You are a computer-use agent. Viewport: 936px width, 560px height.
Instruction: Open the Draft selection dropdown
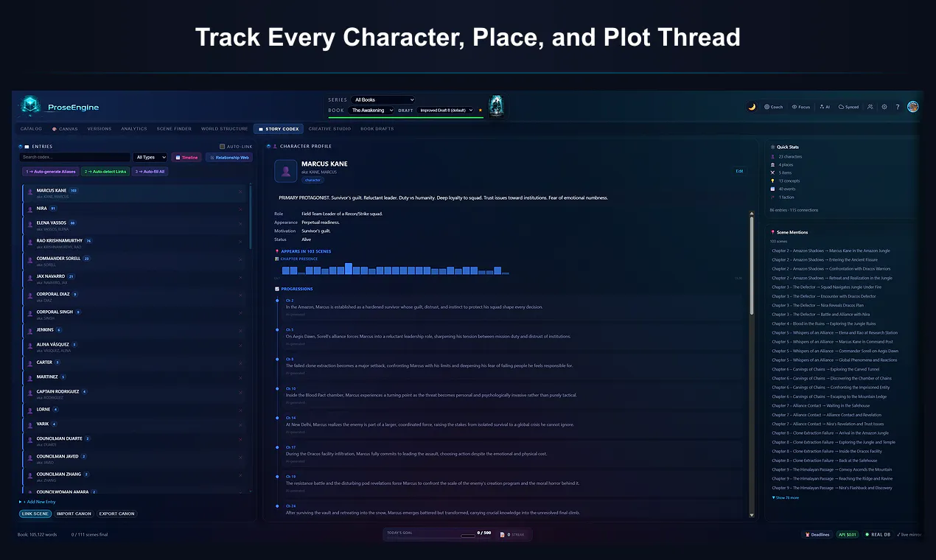click(446, 111)
